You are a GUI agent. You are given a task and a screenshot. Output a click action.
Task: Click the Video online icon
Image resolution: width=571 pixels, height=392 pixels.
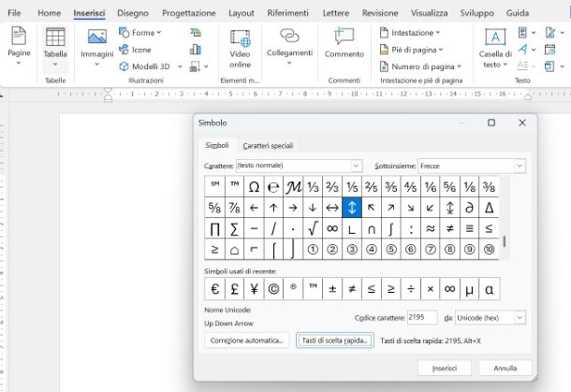point(240,48)
